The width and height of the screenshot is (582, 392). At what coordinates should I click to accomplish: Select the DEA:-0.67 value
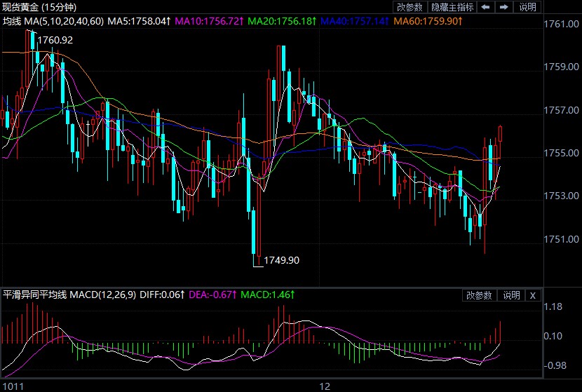pyautogui.click(x=212, y=295)
